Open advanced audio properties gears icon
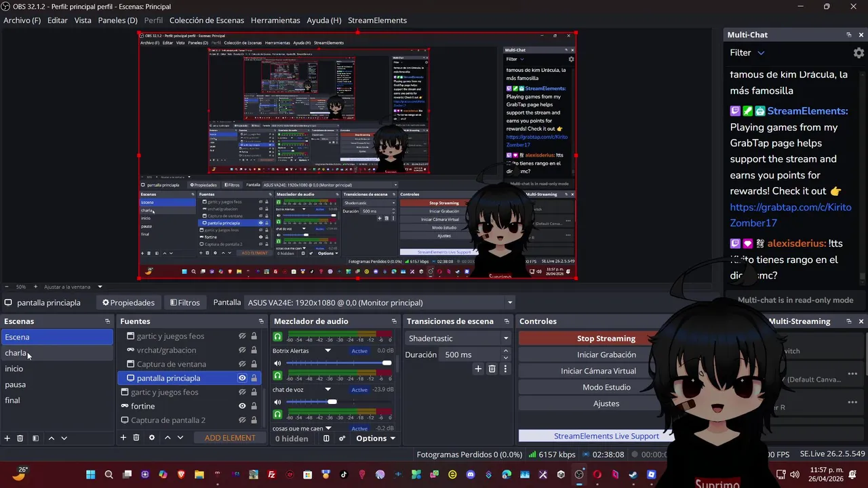Viewport: 868px width, 488px height. pos(342,439)
